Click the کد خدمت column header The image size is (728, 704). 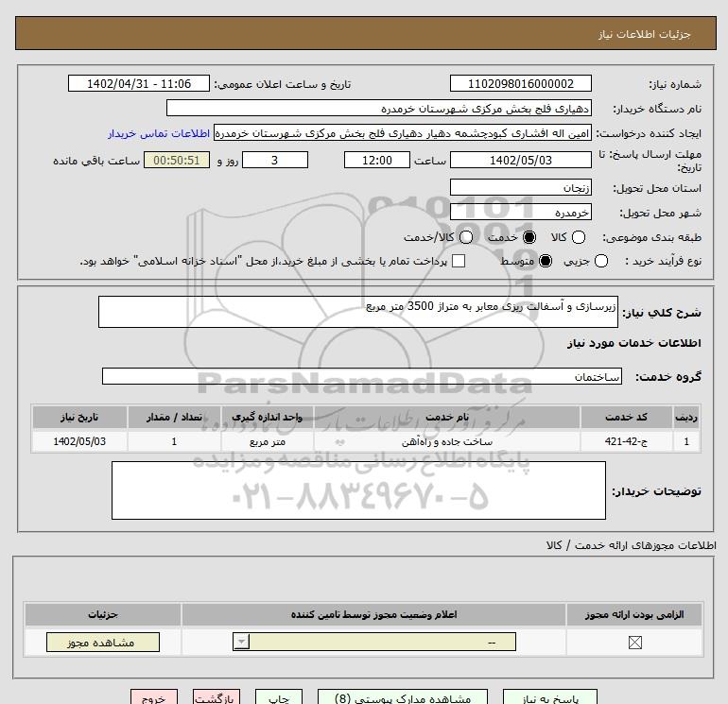tap(626, 417)
